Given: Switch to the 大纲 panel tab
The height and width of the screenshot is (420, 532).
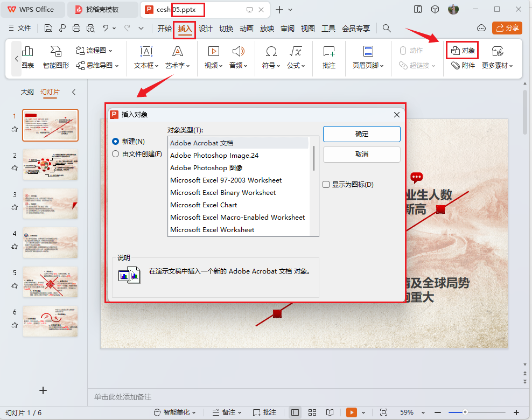Looking at the screenshot, I should (x=27, y=92).
